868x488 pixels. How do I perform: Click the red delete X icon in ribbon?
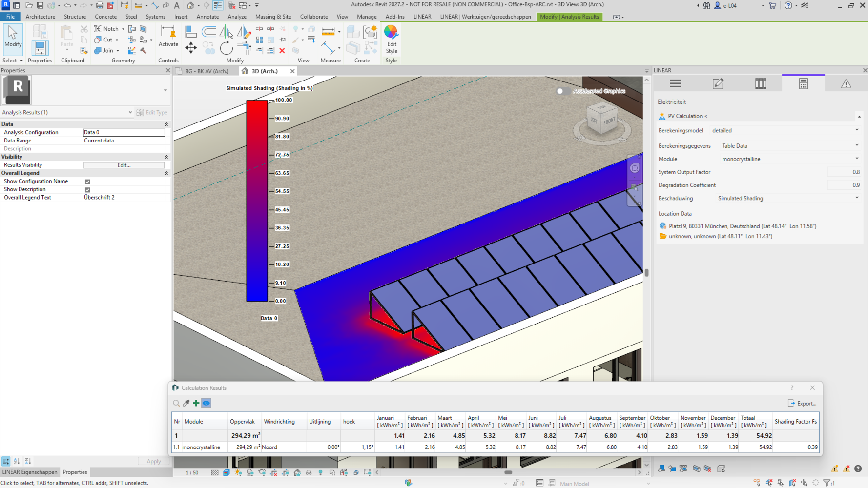pyautogui.click(x=282, y=51)
